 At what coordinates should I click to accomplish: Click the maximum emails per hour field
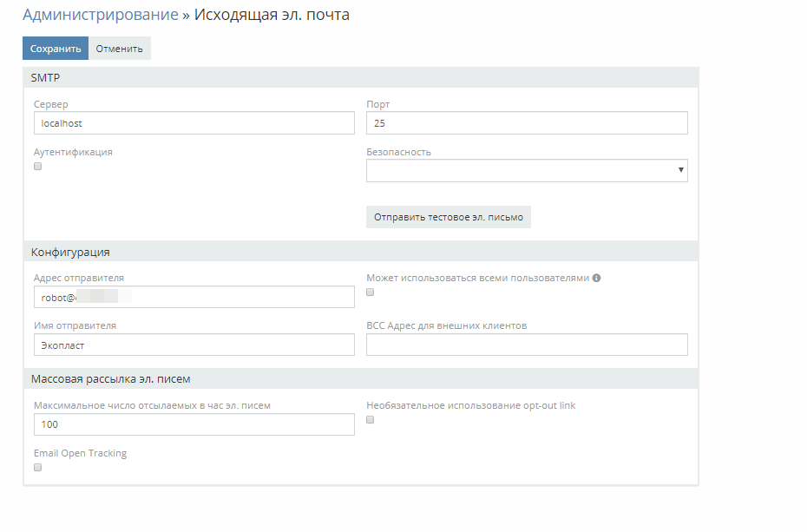click(x=194, y=424)
